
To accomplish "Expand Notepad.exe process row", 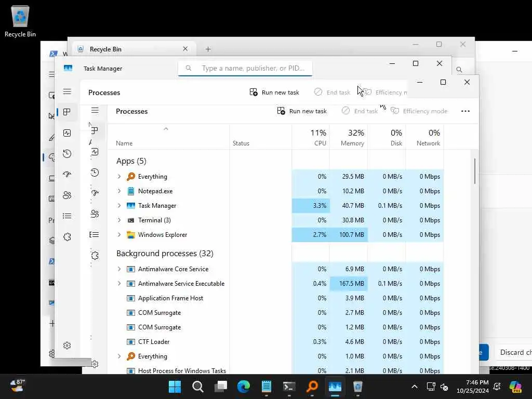I will point(119,191).
